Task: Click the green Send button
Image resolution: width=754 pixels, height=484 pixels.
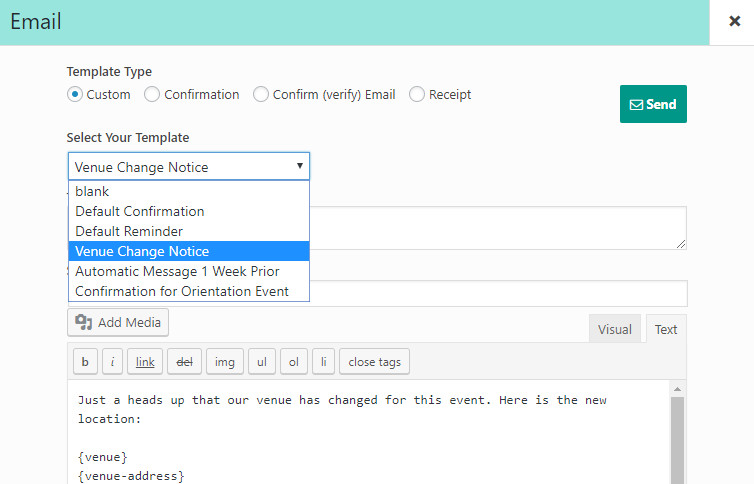Action: [653, 104]
